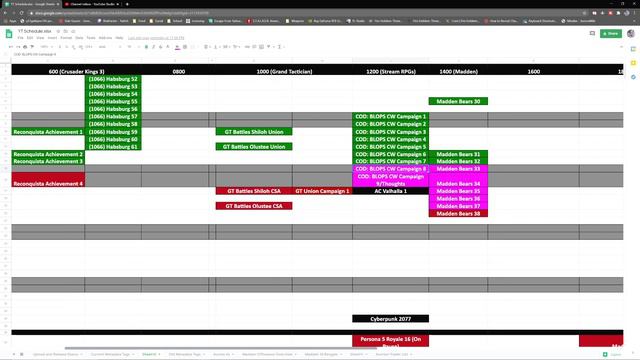Open the text color picker
The height and width of the screenshot is (360, 640).
click(x=168, y=47)
